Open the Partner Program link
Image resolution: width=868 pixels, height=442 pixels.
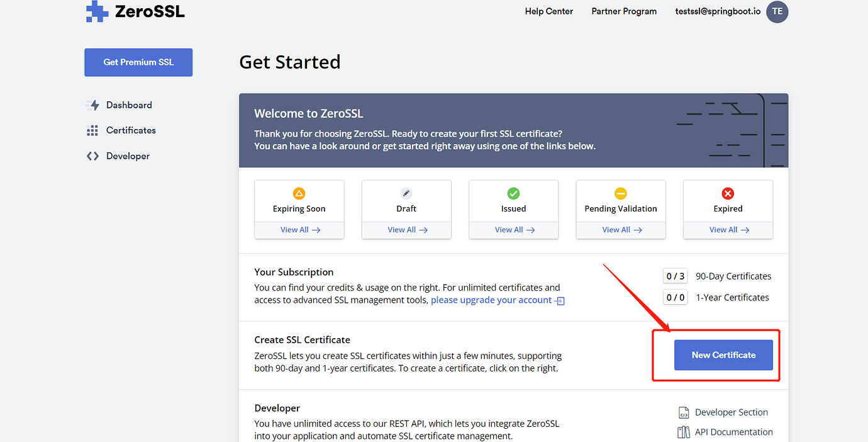coord(624,11)
